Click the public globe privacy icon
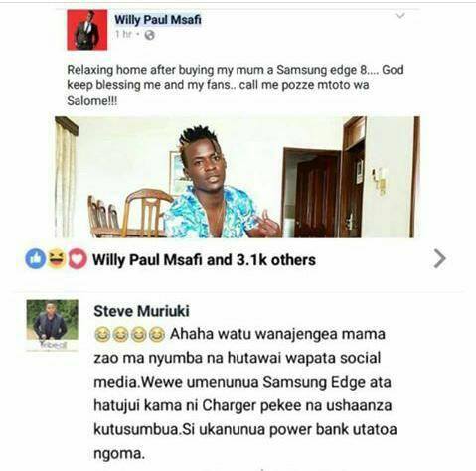Screen dimensions: 476x471 click(149, 35)
